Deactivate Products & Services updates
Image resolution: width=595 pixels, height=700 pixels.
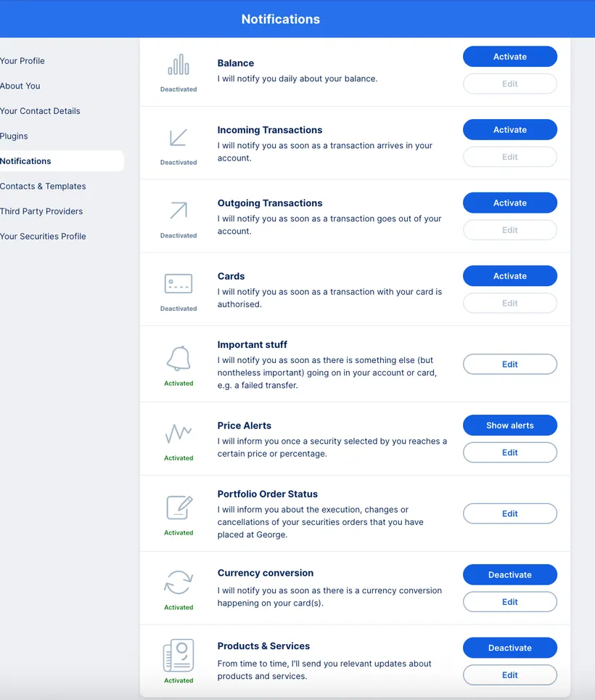click(x=509, y=647)
